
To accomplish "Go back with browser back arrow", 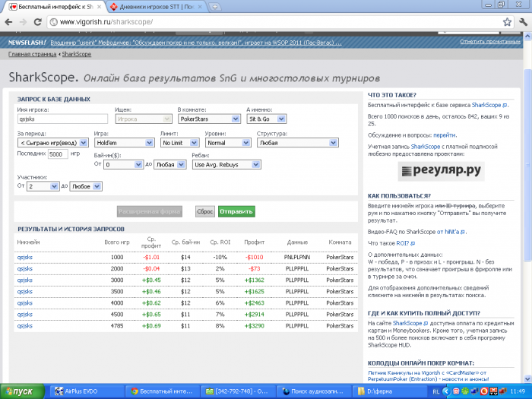I will (9, 22).
